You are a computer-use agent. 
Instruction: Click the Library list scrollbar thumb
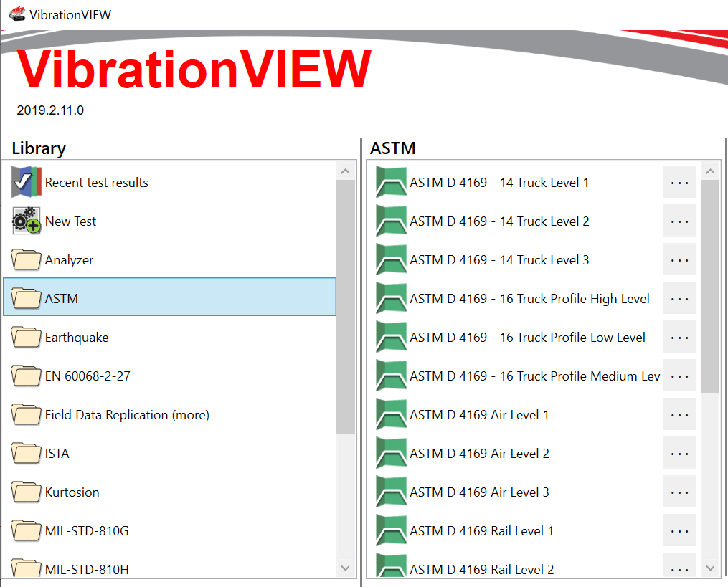[x=346, y=307]
